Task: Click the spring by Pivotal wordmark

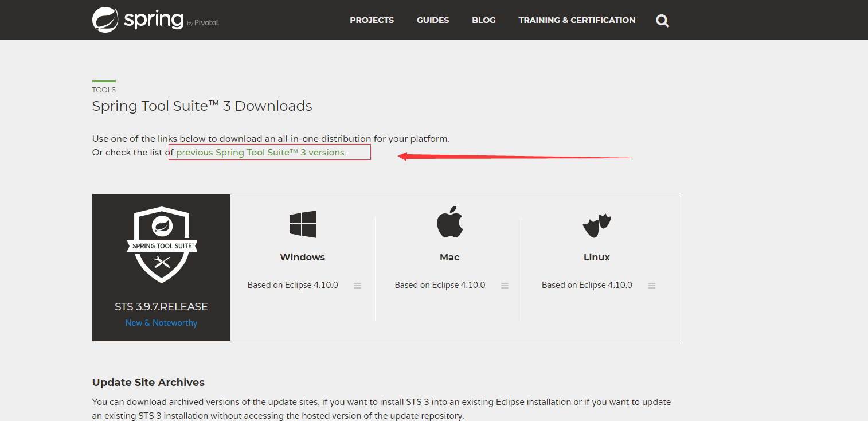Action: coord(171,20)
